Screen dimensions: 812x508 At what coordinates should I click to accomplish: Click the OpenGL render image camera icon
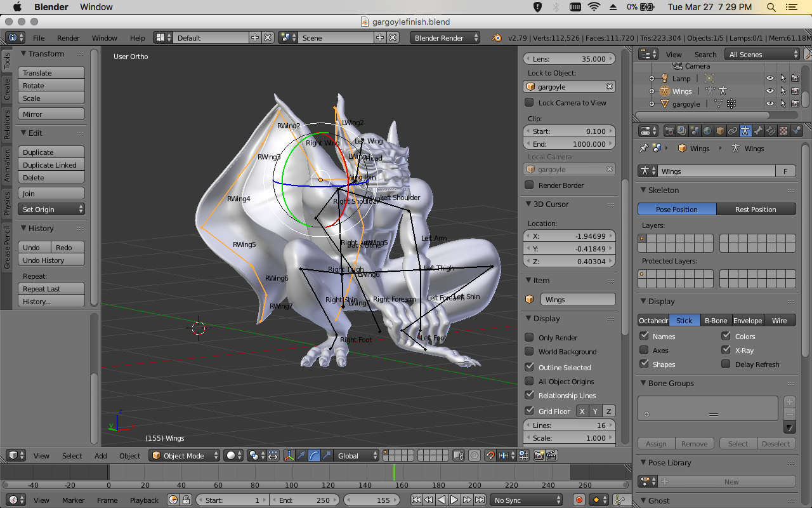click(539, 455)
